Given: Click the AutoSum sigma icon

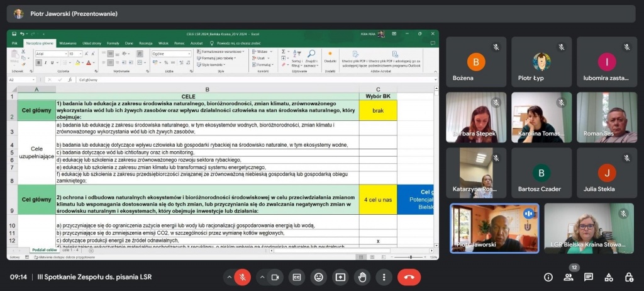Looking at the screenshot, I should [x=284, y=52].
